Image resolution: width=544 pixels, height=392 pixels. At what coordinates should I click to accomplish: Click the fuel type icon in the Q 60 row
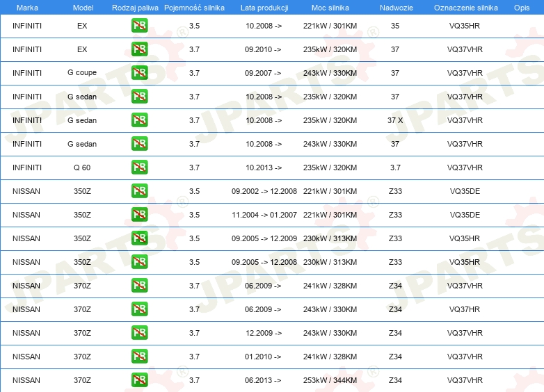(x=139, y=168)
